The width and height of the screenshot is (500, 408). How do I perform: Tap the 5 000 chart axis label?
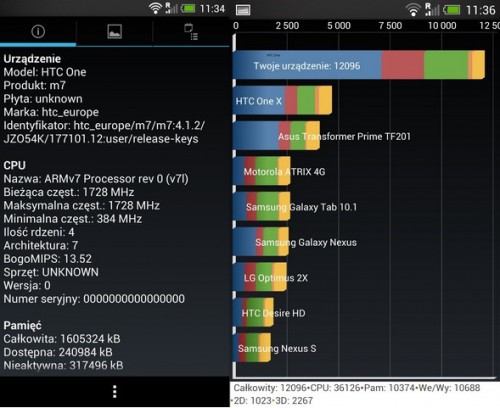coord(339,26)
